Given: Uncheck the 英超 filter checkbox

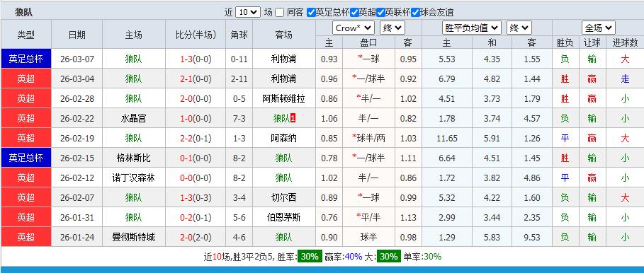Looking at the screenshot, I should click(354, 12).
